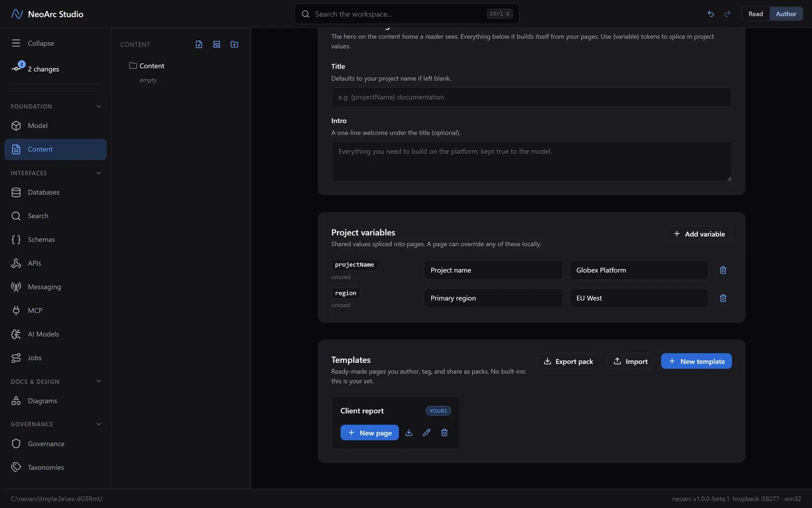Screen dimensions: 812x508
Task: Click the Diagrams shapes icon
Action: 16,401
